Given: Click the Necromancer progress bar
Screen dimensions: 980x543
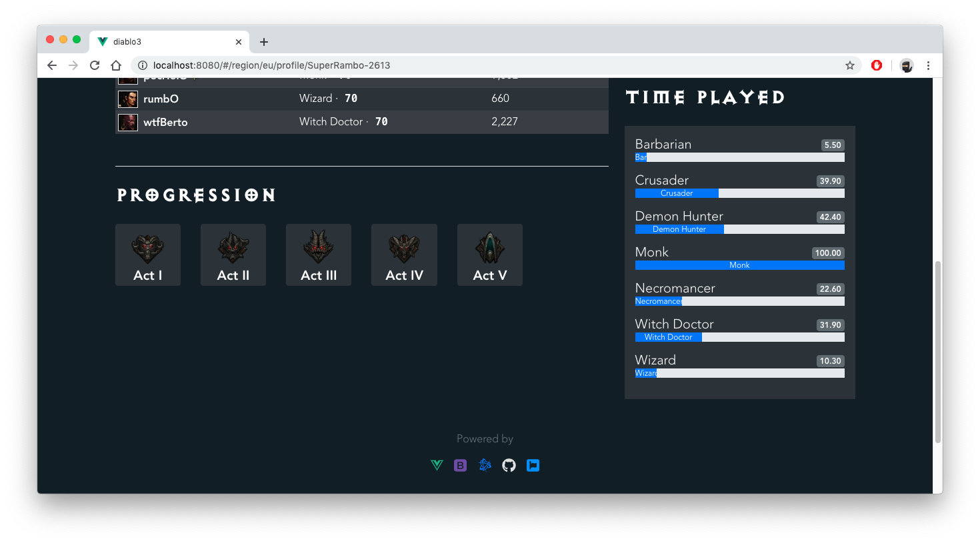Looking at the screenshot, I should click(740, 301).
